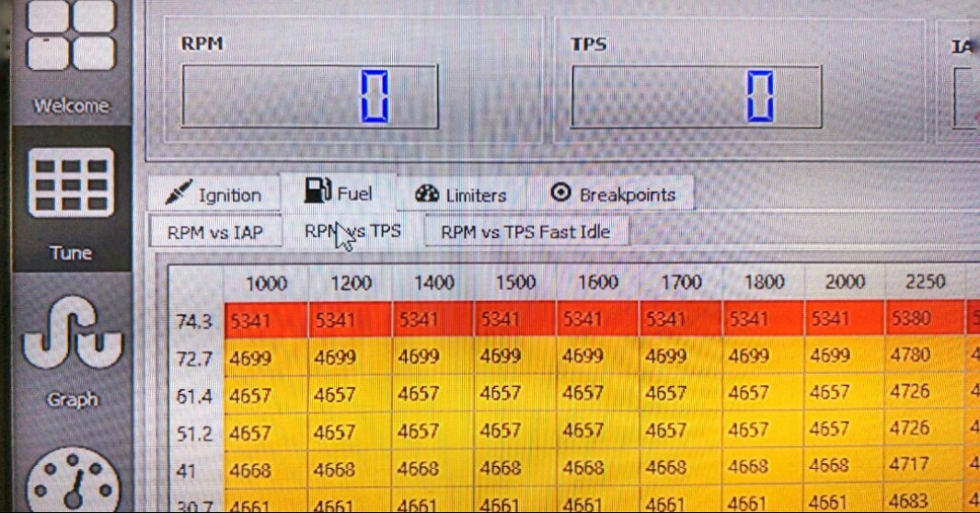
Task: Select cell 4699 at 72.7 and 1200
Action: (351, 357)
